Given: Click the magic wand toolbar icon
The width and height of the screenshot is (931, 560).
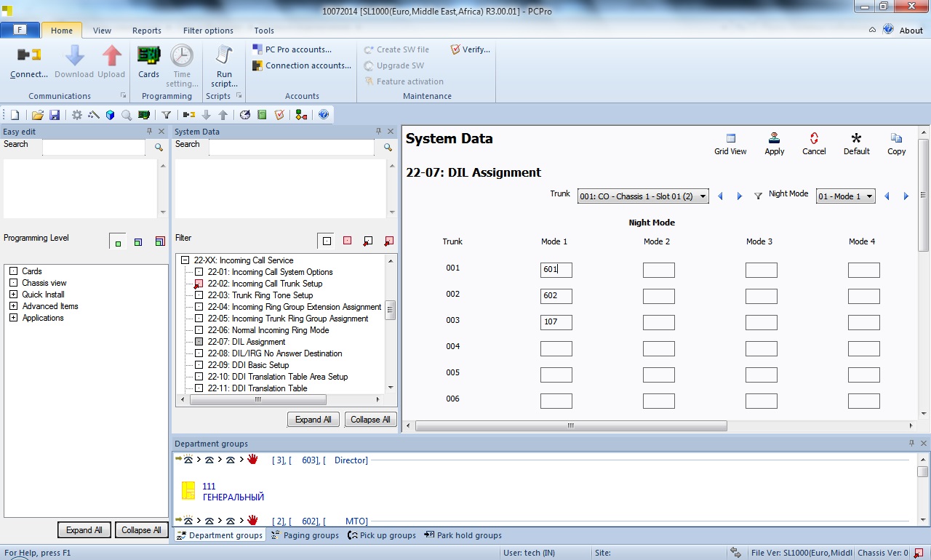Looking at the screenshot, I should (94, 115).
